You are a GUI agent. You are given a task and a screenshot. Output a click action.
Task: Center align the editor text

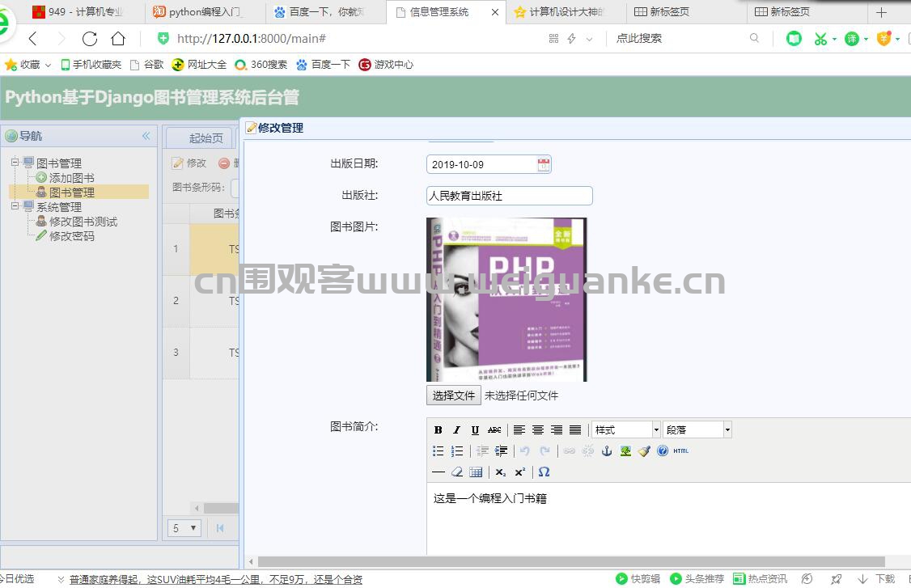pyautogui.click(x=538, y=430)
